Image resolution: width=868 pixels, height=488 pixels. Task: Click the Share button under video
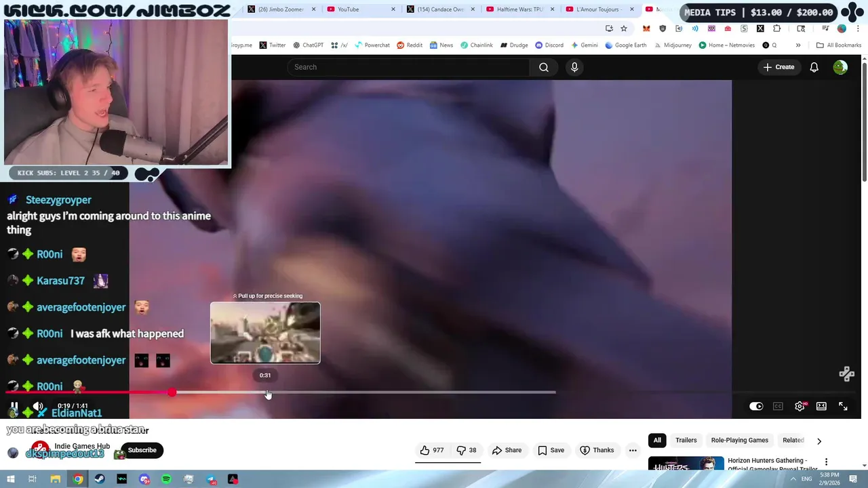507,450
